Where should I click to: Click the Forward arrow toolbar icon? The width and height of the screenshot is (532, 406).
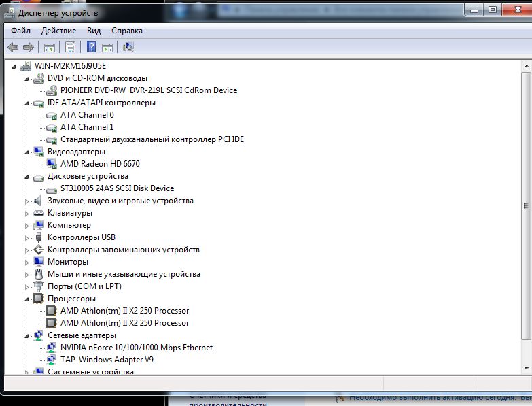click(x=29, y=47)
